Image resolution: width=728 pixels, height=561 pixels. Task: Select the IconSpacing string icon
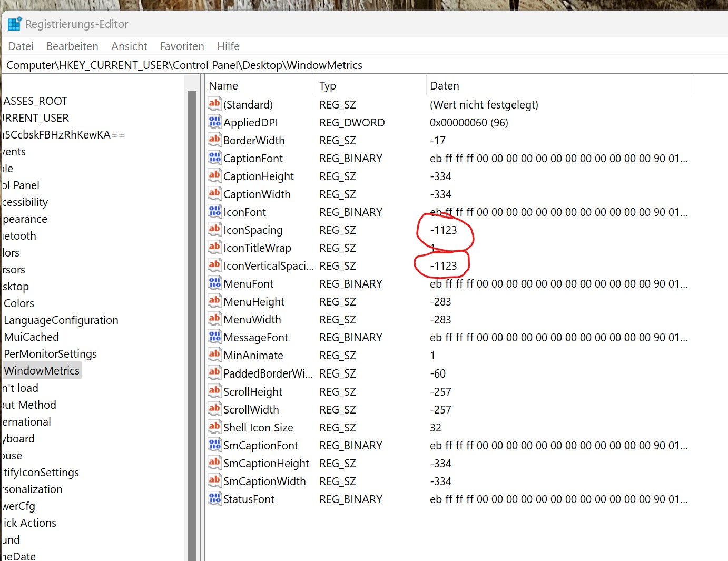(214, 229)
